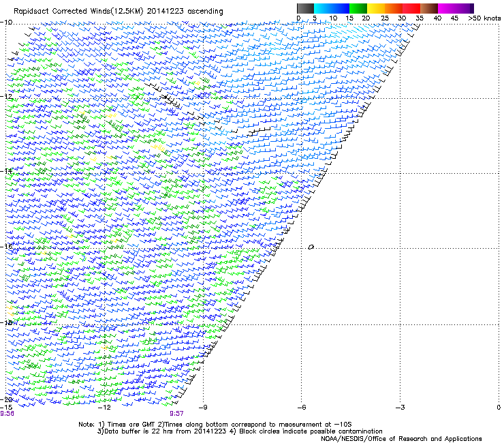Click the purple "9:57" swath time label
The height and width of the screenshot is (443, 504).
[x=176, y=414]
